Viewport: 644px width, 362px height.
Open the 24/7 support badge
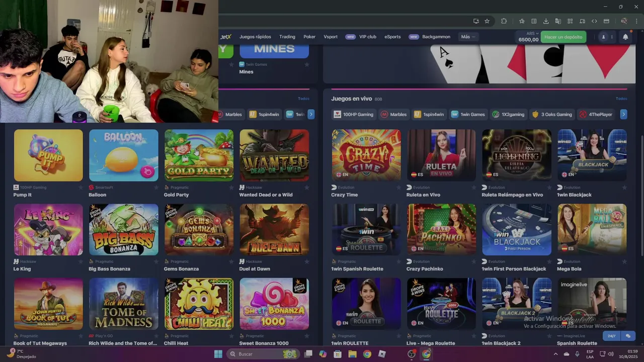pyautogui.click(x=611, y=336)
